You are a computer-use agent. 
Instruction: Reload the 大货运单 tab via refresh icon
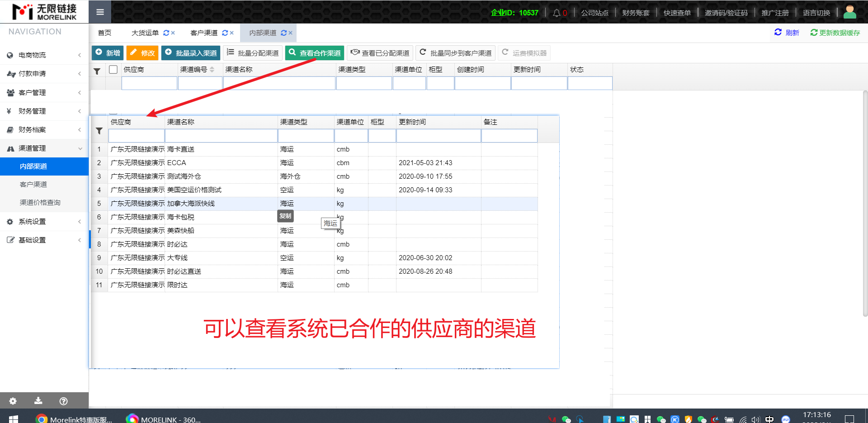pos(166,33)
